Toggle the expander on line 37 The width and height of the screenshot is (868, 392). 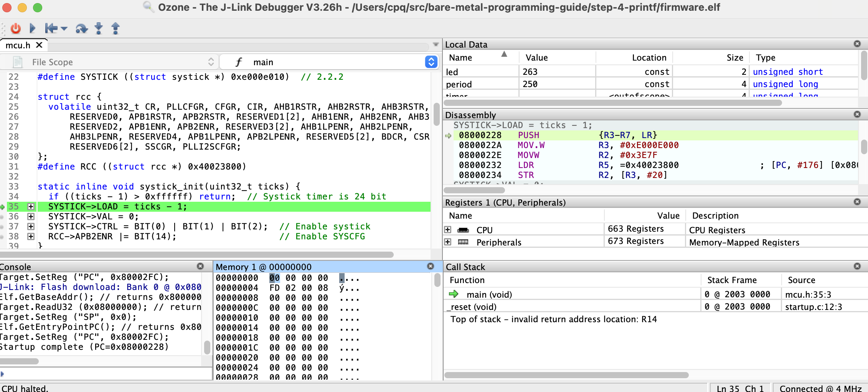click(x=31, y=227)
